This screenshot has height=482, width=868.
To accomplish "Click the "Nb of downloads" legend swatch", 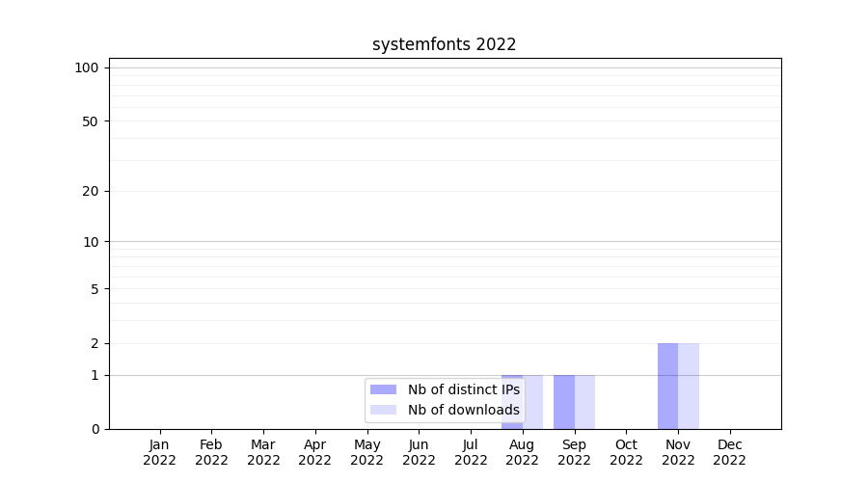I will [383, 410].
